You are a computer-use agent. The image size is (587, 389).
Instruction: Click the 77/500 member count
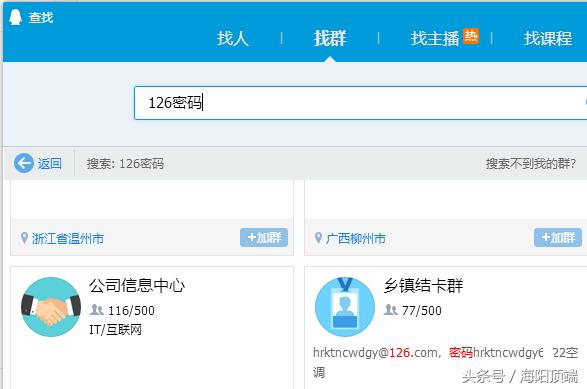422,310
